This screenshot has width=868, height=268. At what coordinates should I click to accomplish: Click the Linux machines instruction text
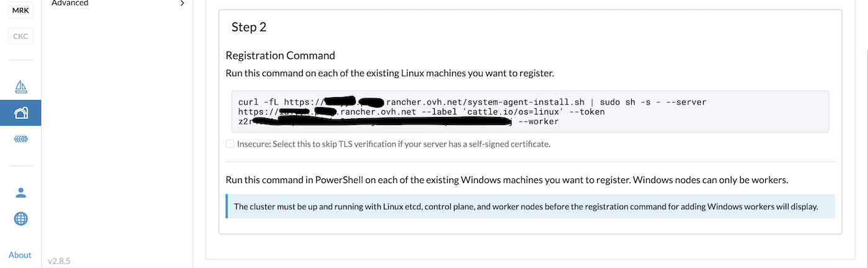pyautogui.click(x=389, y=73)
